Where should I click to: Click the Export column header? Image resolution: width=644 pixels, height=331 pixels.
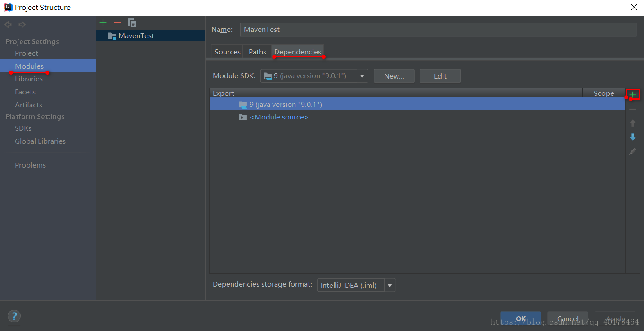[x=224, y=93]
